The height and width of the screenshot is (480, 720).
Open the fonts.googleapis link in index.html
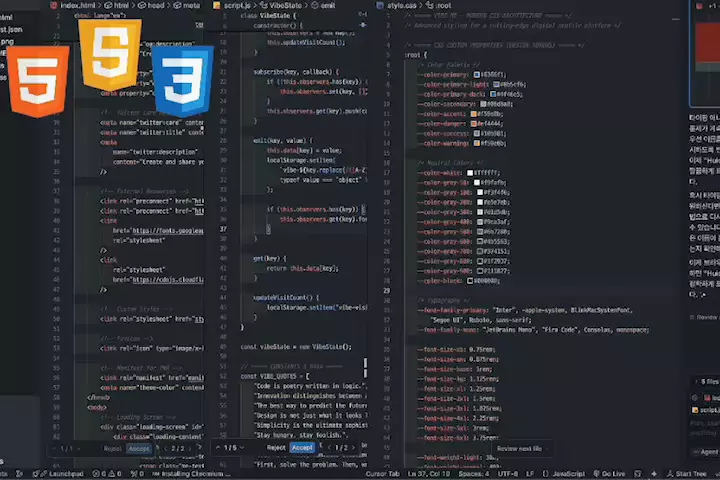(x=168, y=231)
